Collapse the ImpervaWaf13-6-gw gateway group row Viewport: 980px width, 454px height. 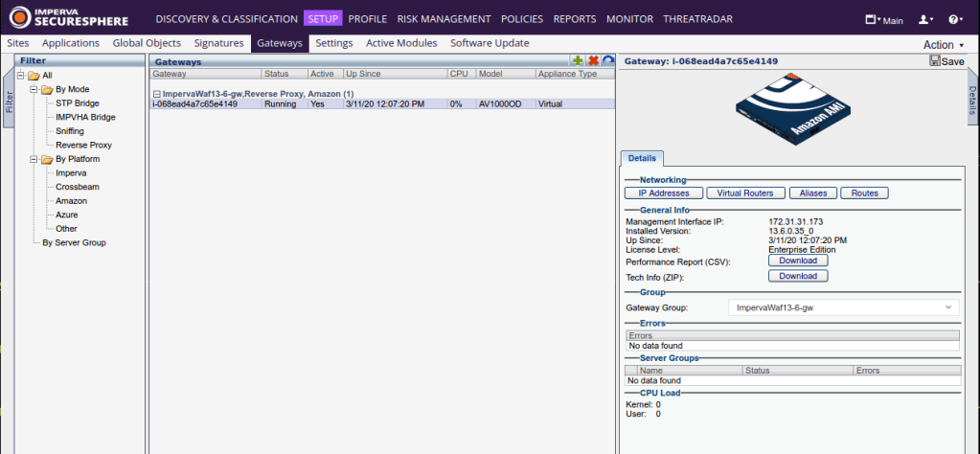(156, 94)
